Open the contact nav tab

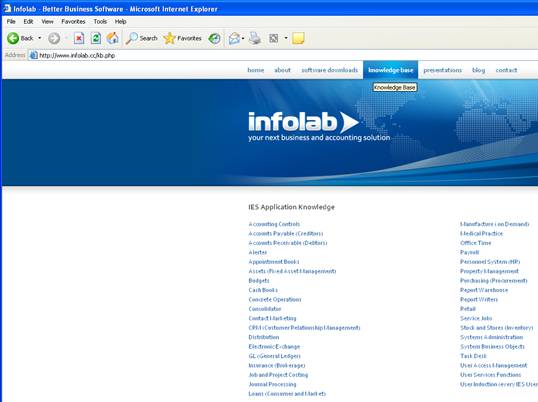pos(506,70)
